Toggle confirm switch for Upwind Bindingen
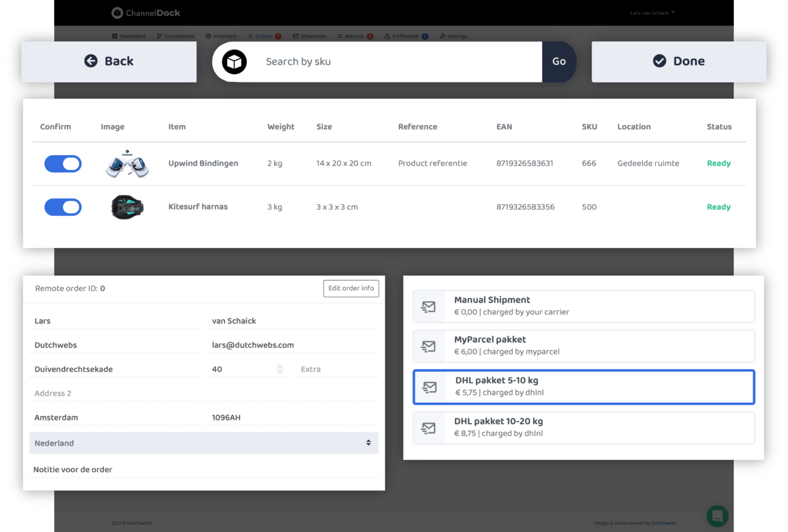This screenshot has height=532, width=788. pyautogui.click(x=63, y=164)
